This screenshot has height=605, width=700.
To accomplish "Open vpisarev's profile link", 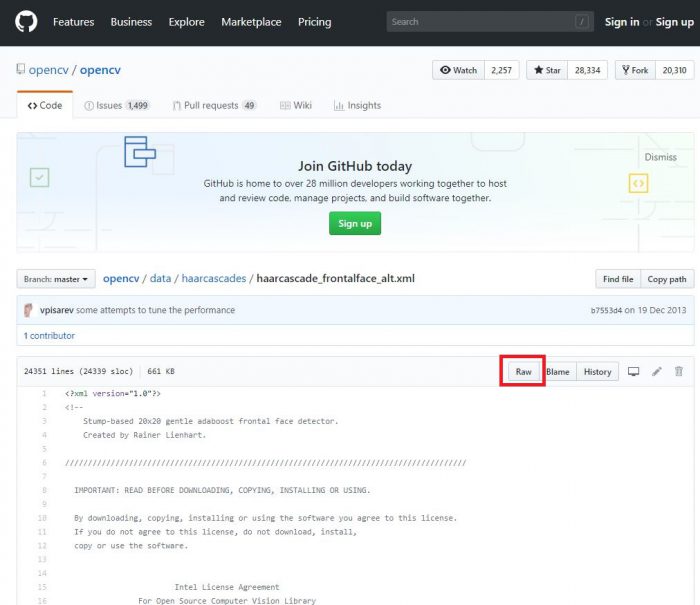I will pos(57,310).
